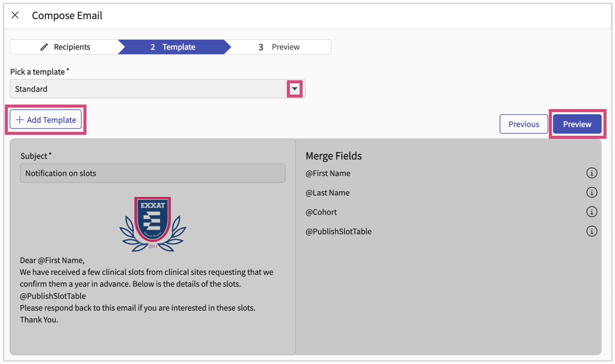Click the Subject input field
Image resolution: width=615 pixels, height=364 pixels.
tap(153, 173)
